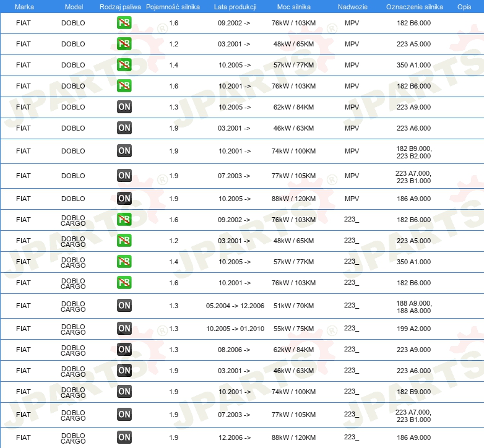484x448 pixels.
Task: Click petrol icon in Doblo MPV 1.2 row
Action: coord(124,44)
